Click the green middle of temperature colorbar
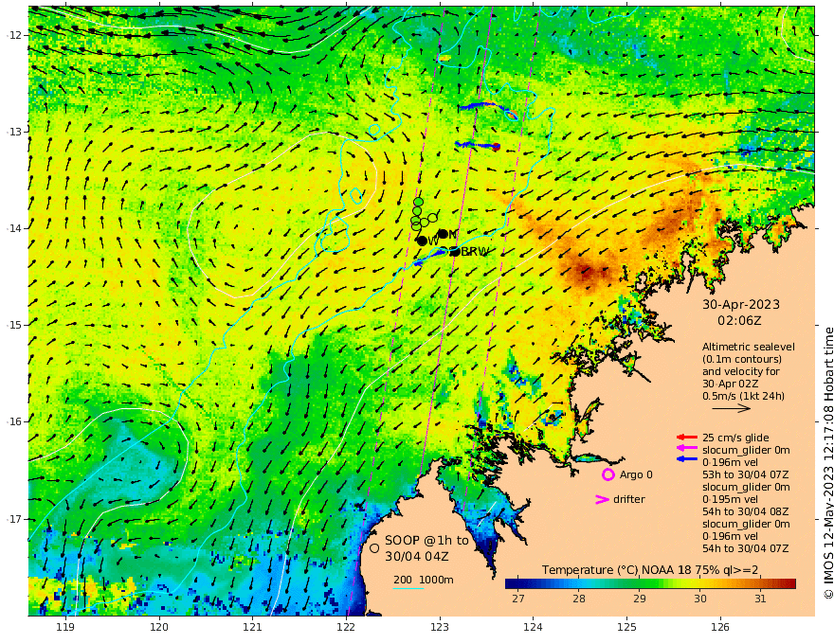834x644 pixels. pyautogui.click(x=650, y=584)
